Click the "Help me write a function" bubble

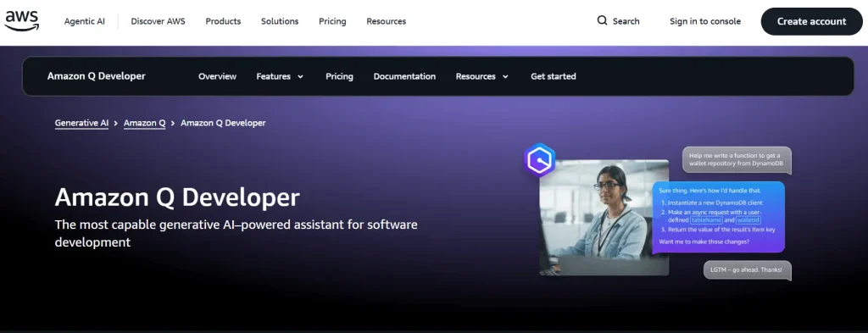tap(737, 160)
